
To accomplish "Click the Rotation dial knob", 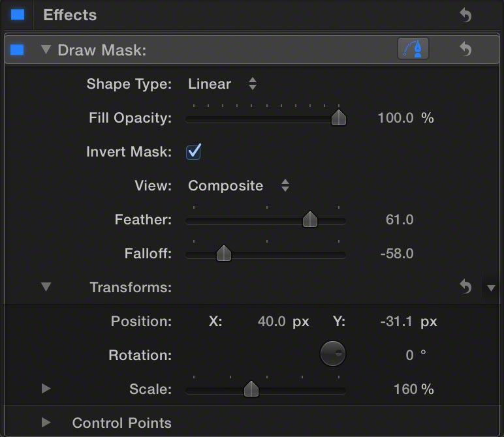I will click(333, 354).
